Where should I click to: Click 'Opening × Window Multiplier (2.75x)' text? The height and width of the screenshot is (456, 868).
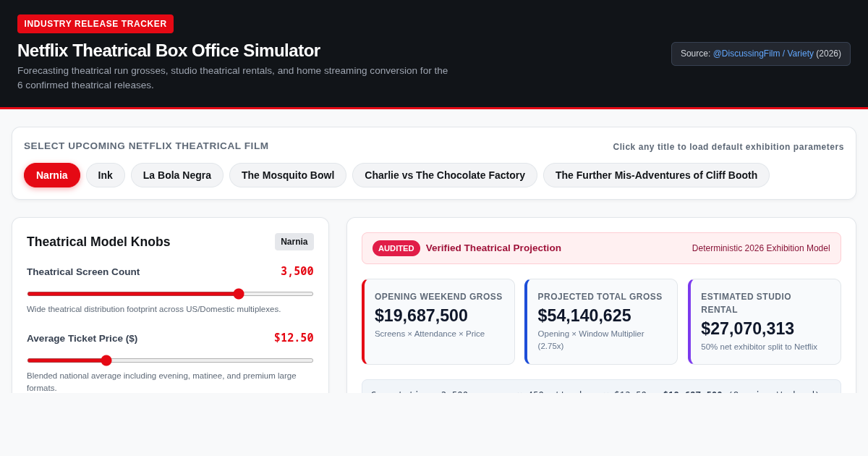tap(591, 339)
